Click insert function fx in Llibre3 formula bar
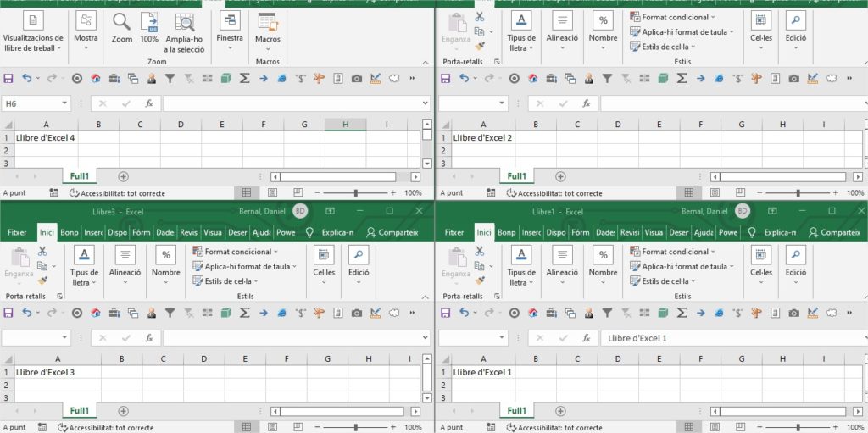 [x=149, y=337]
